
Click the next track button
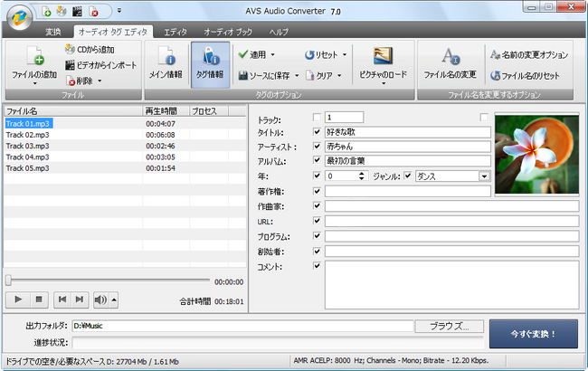coord(80,300)
